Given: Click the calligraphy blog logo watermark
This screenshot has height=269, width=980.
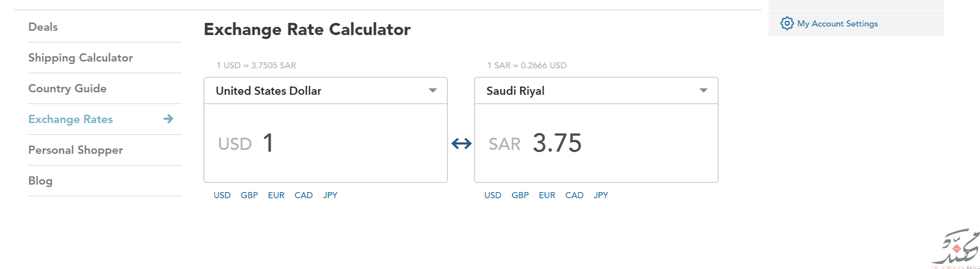Looking at the screenshot, I should (x=955, y=248).
